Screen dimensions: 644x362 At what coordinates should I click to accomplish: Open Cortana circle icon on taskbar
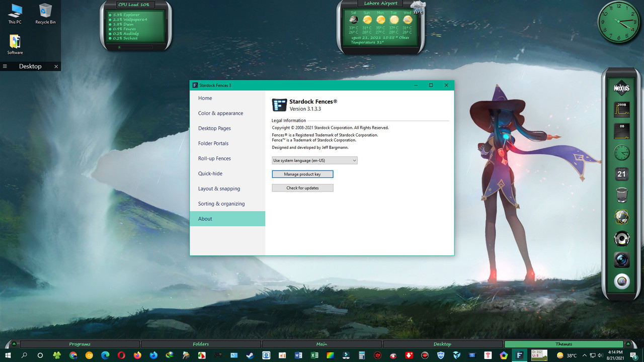(x=40, y=355)
